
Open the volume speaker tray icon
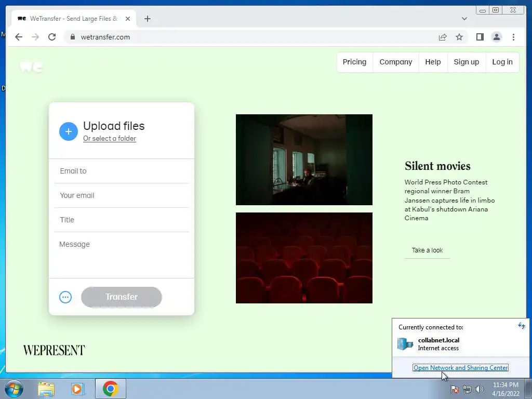tap(479, 389)
